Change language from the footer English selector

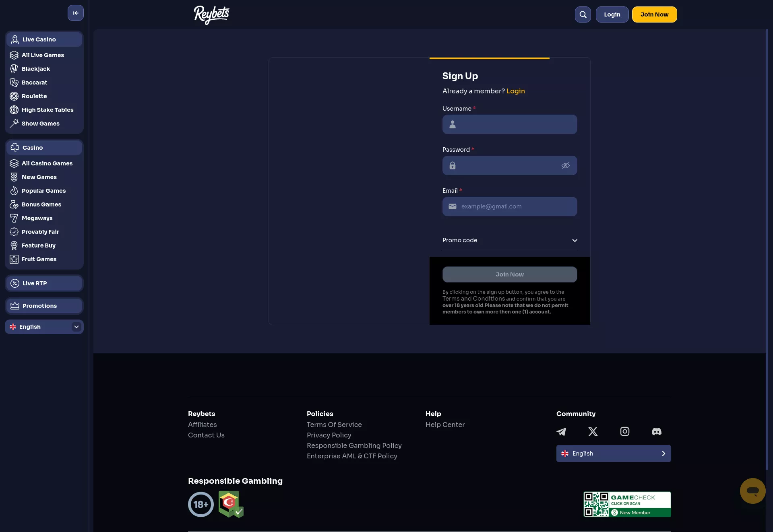613,453
